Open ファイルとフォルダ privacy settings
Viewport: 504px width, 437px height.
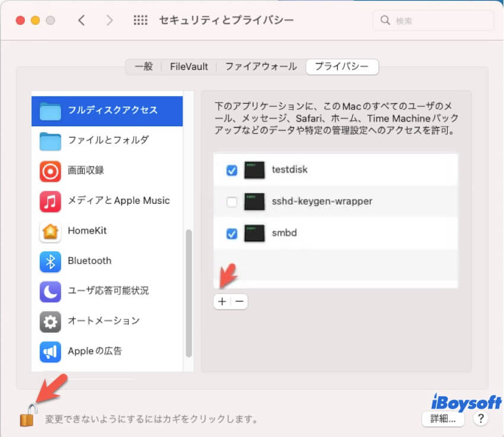(50, 141)
